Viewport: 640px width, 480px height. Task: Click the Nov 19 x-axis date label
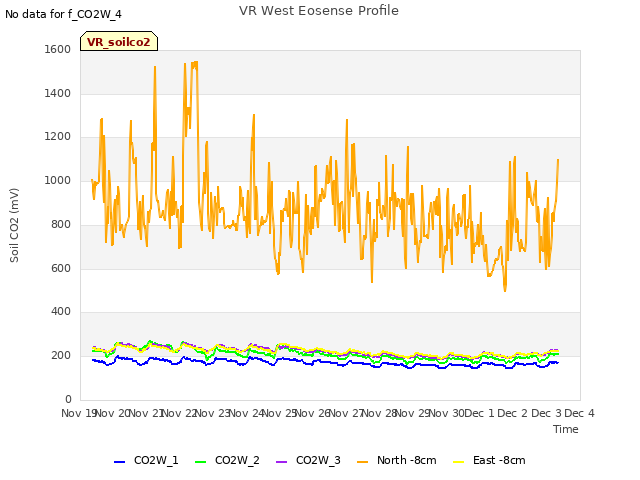(x=78, y=413)
